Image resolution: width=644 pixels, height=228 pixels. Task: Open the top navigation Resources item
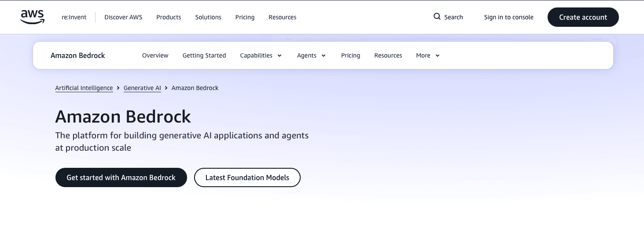pos(282,17)
